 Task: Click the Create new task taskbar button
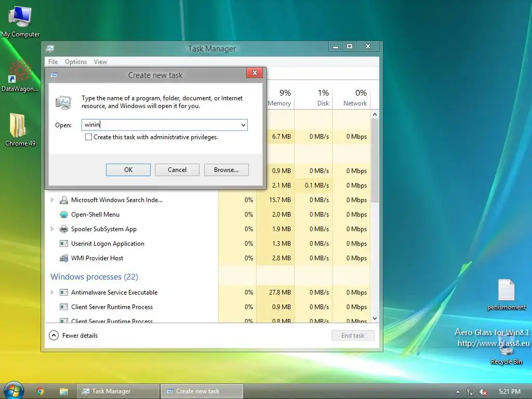(202, 391)
